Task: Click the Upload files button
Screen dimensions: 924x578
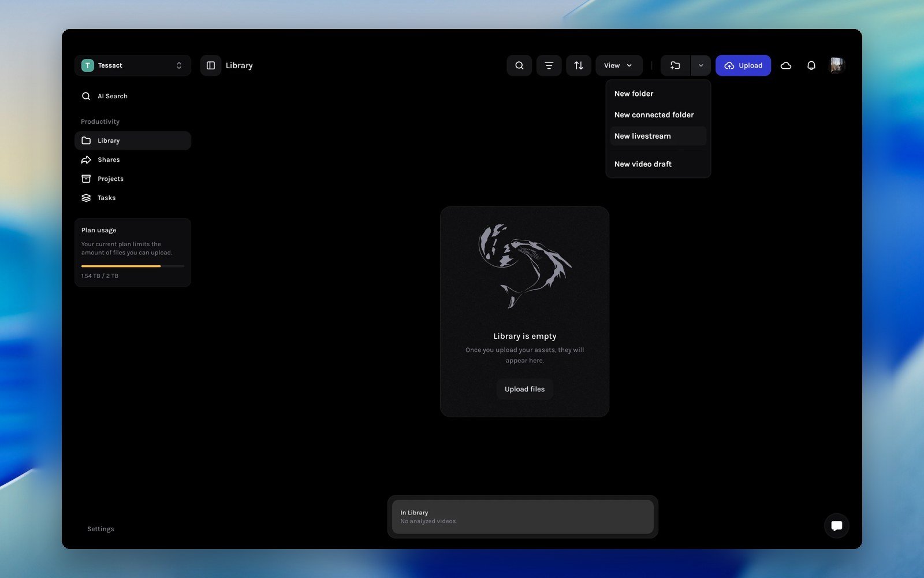Action: pyautogui.click(x=524, y=389)
